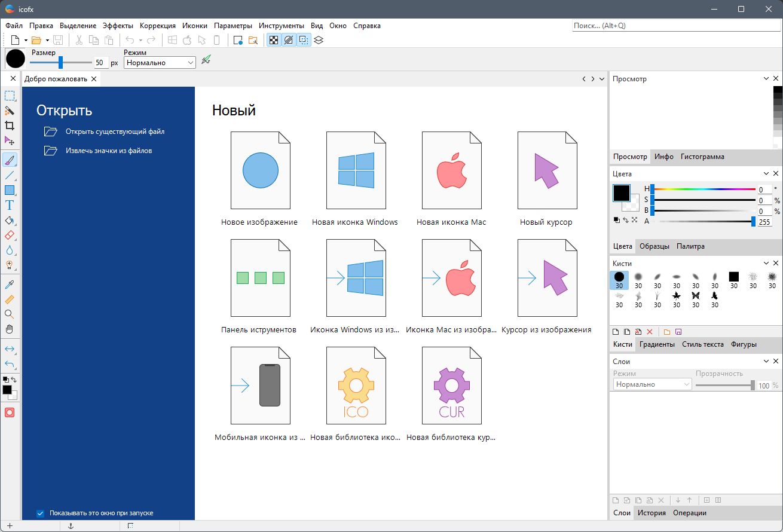Screen dimensions: 783x532
Task: Toggle the selection border visibility
Action: click(304, 40)
